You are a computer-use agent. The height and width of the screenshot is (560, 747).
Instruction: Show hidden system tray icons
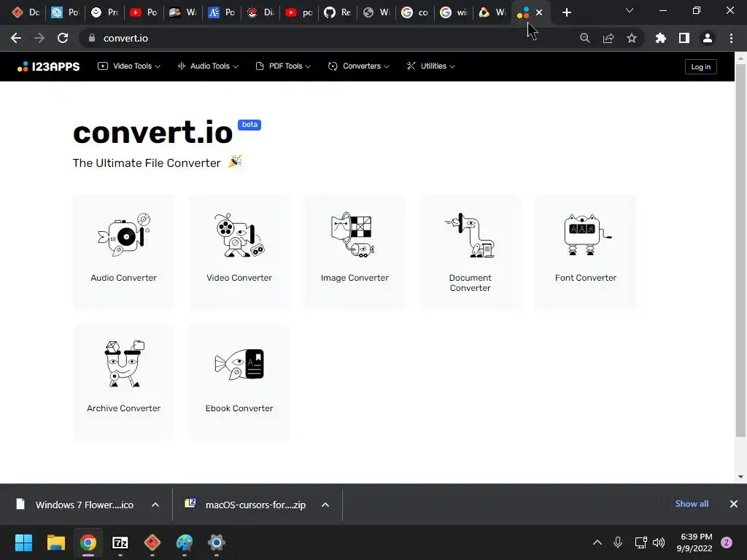click(x=597, y=542)
